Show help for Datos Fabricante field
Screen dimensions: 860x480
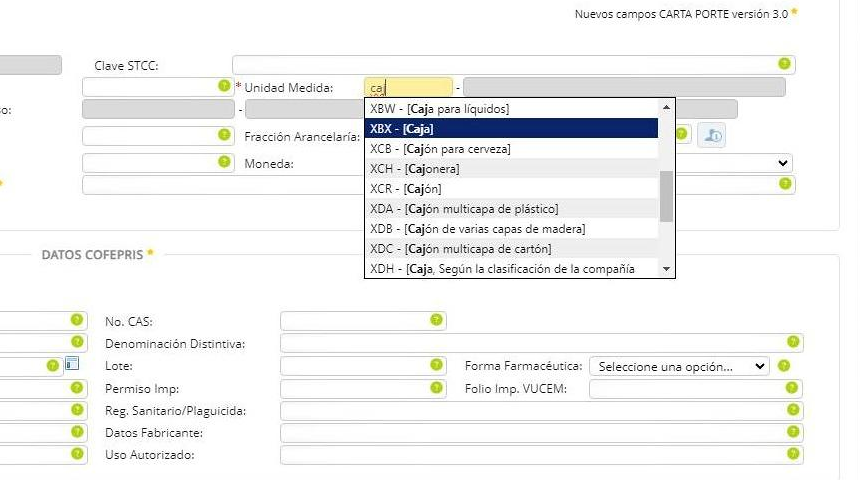pyautogui.click(x=791, y=432)
